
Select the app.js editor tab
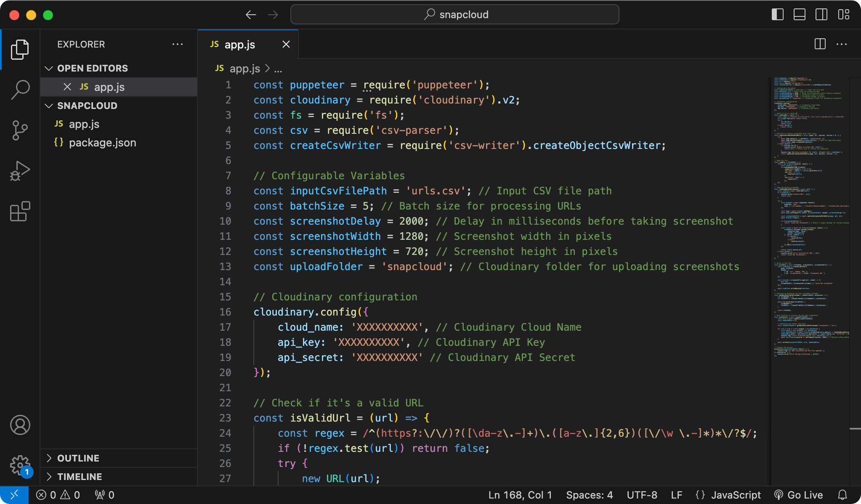click(x=239, y=45)
